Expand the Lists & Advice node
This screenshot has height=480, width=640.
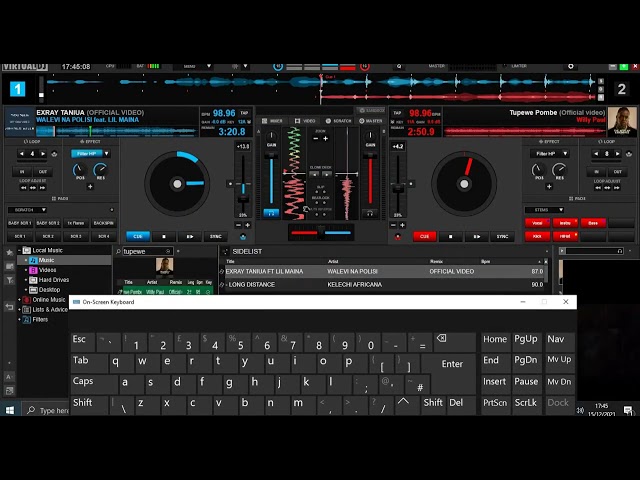tap(19, 309)
